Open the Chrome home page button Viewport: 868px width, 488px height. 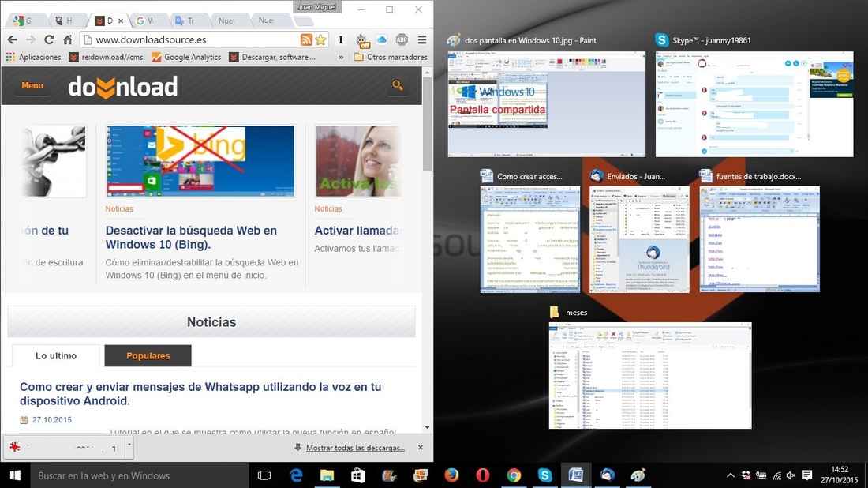coord(68,39)
